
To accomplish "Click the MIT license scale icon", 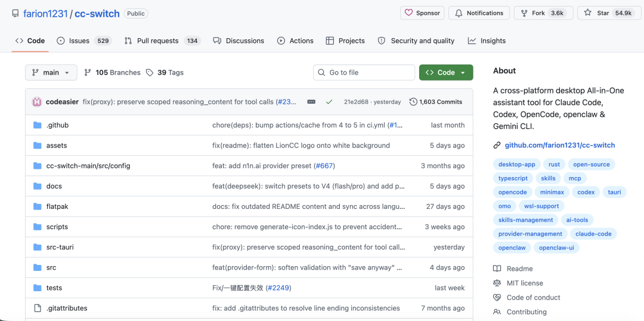I will pos(497,283).
